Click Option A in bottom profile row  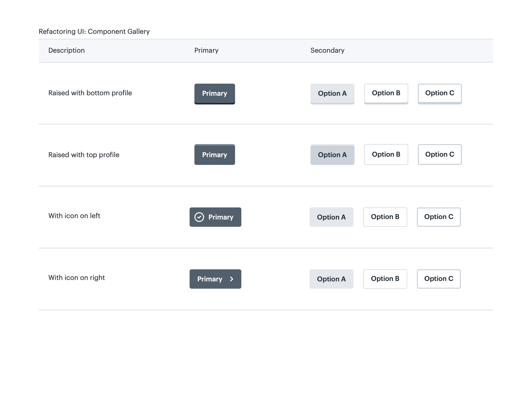point(332,94)
